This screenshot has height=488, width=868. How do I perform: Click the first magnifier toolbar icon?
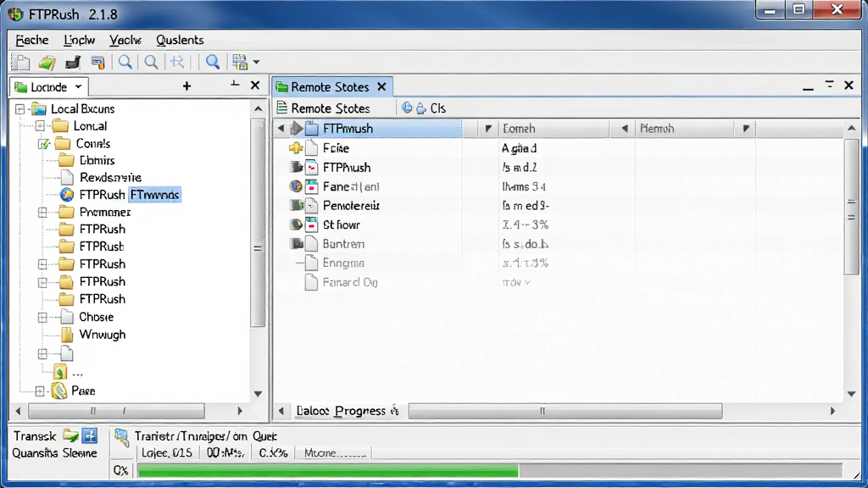pyautogui.click(x=125, y=62)
